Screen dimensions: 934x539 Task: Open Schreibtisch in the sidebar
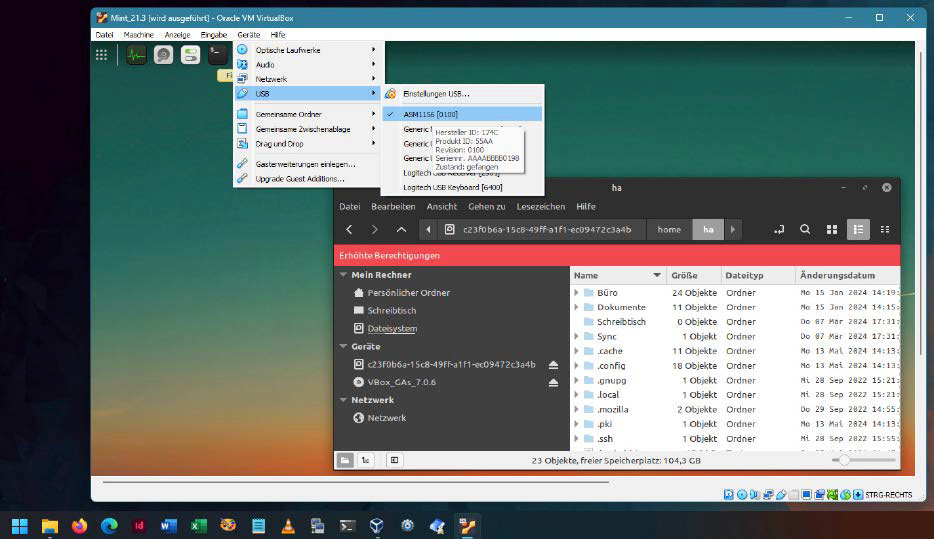coord(391,310)
